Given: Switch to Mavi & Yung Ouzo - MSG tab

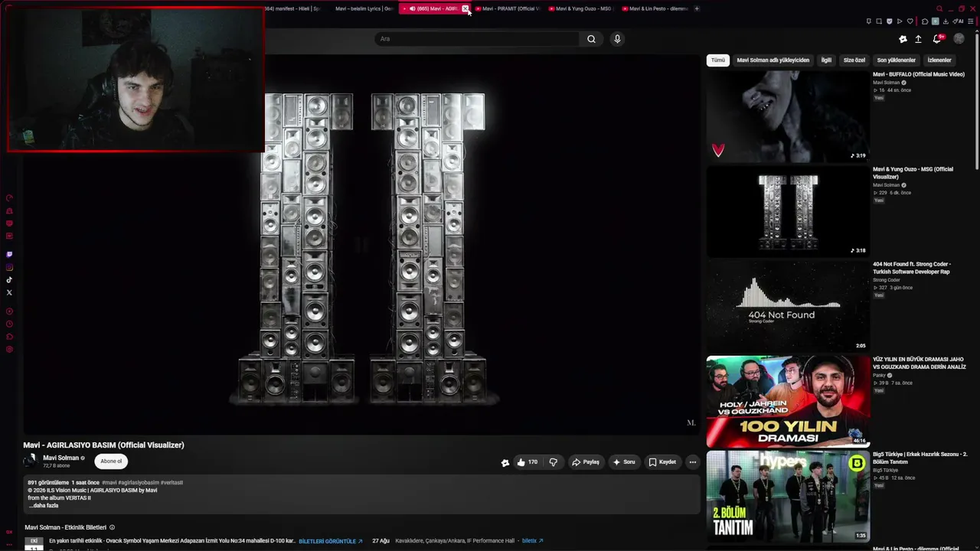Looking at the screenshot, I should point(581,8).
